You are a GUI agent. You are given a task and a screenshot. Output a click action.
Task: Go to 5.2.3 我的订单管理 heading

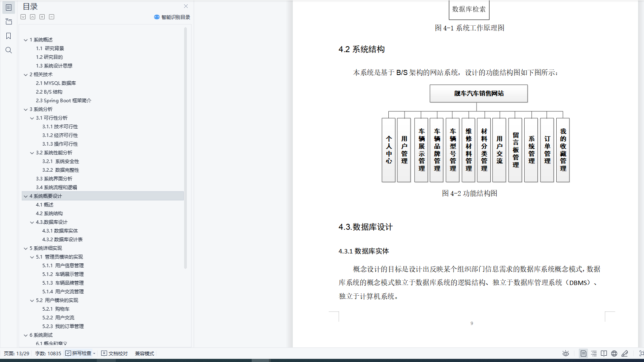point(63,326)
